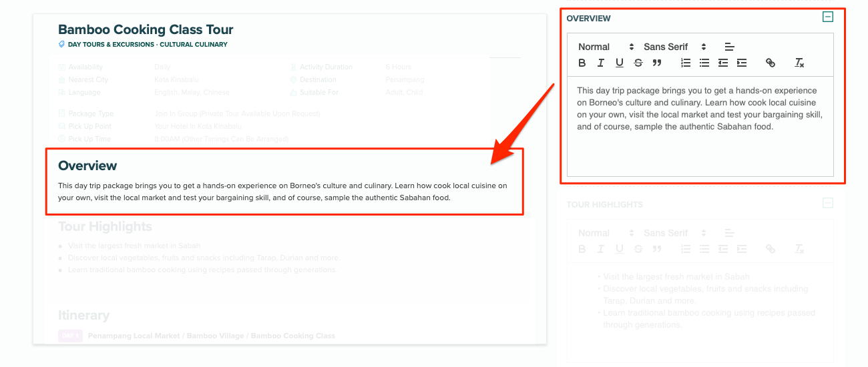Open Sans Serif font dropdown in Overview editor
The image size is (868, 367).
(674, 47)
